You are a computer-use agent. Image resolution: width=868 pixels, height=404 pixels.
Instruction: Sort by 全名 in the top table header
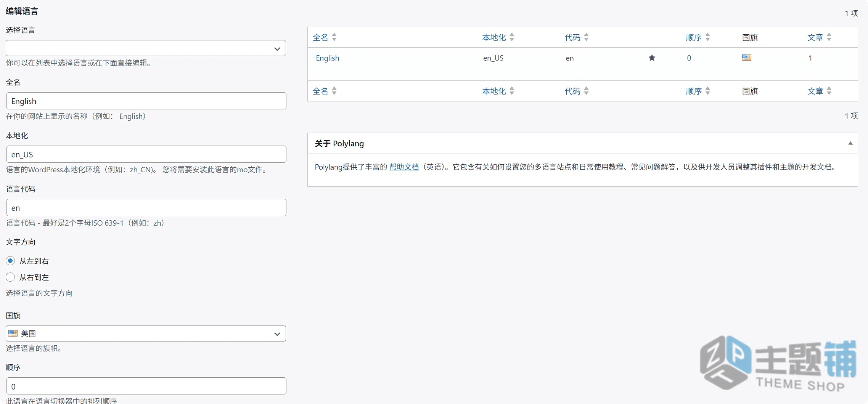[325, 37]
